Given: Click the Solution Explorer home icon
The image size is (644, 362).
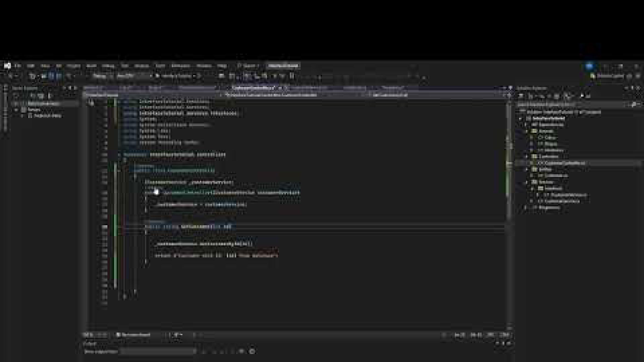Looking at the screenshot, I should (521, 96).
